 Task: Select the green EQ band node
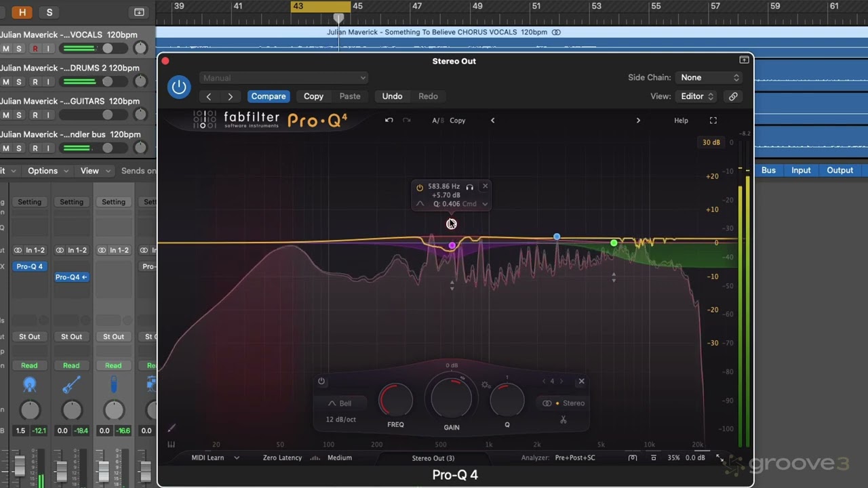click(x=614, y=243)
